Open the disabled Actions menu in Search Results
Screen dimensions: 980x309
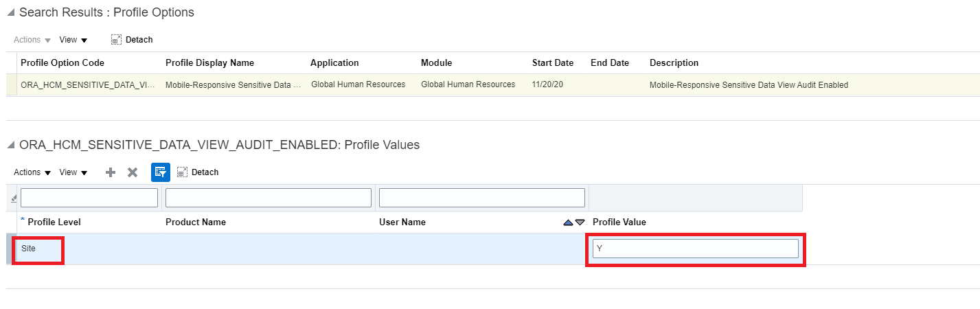point(32,40)
